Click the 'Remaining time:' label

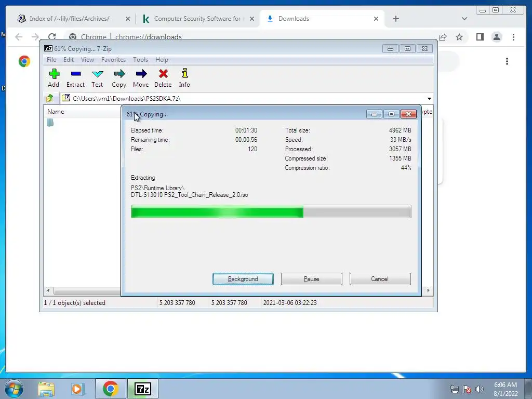[x=150, y=140]
